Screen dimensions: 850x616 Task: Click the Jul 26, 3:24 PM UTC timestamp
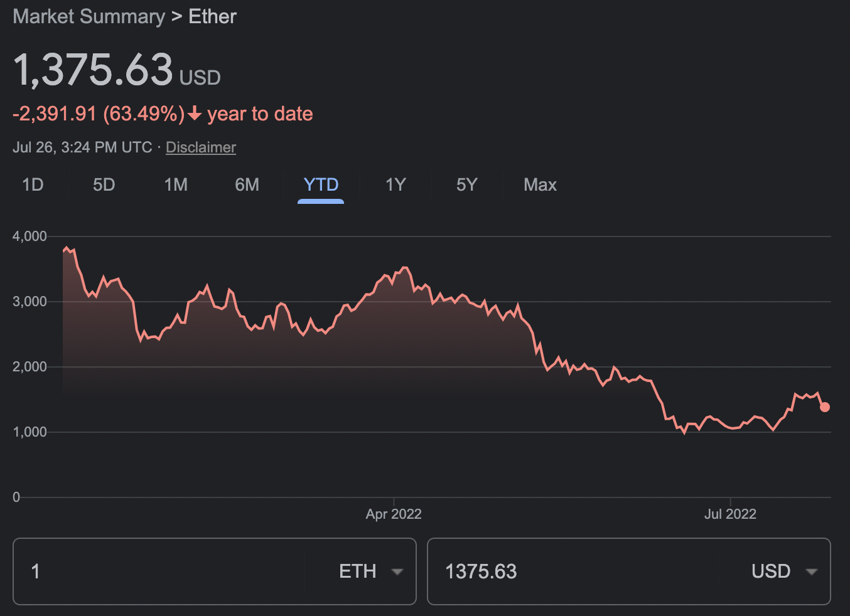[x=82, y=147]
